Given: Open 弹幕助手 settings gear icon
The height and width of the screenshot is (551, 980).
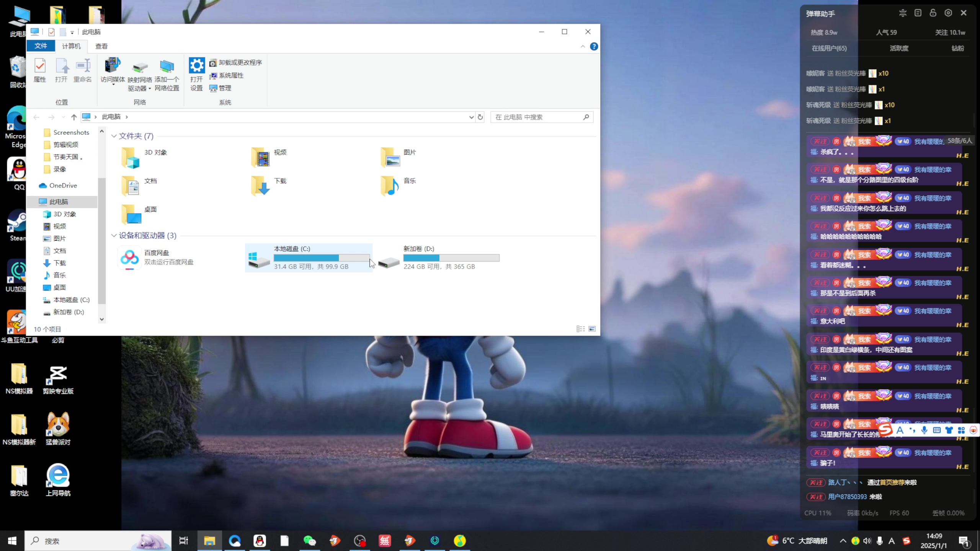Looking at the screenshot, I should pyautogui.click(x=948, y=13).
